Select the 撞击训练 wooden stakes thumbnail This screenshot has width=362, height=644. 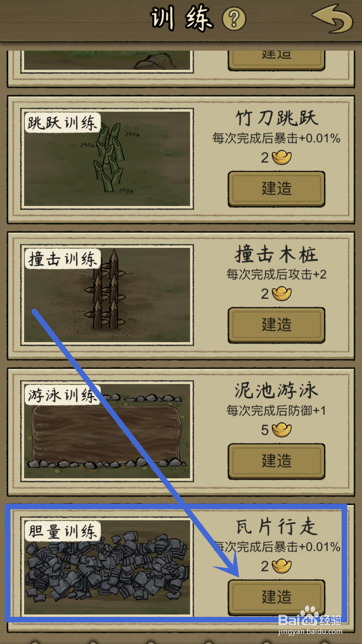coord(107,295)
